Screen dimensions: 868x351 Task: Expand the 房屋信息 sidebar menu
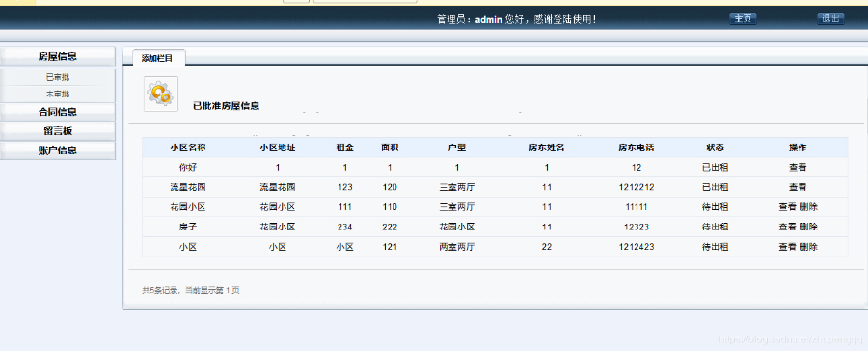58,57
